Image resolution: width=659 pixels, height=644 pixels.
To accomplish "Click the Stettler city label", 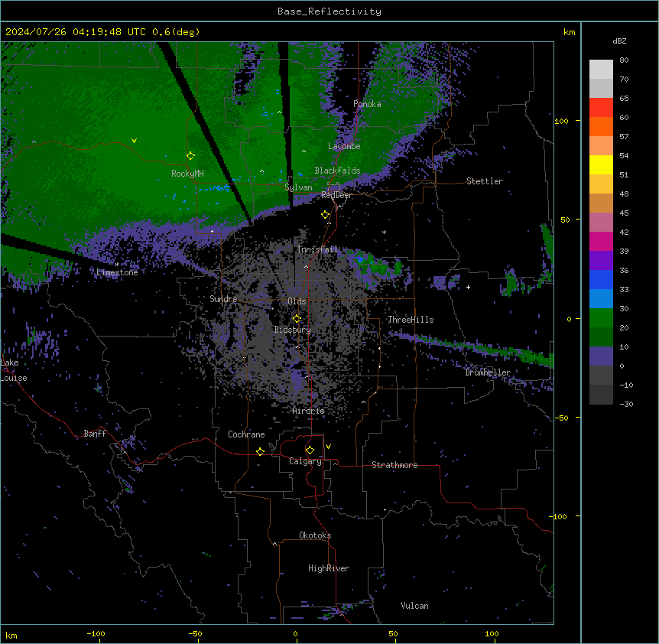I will (x=485, y=181).
